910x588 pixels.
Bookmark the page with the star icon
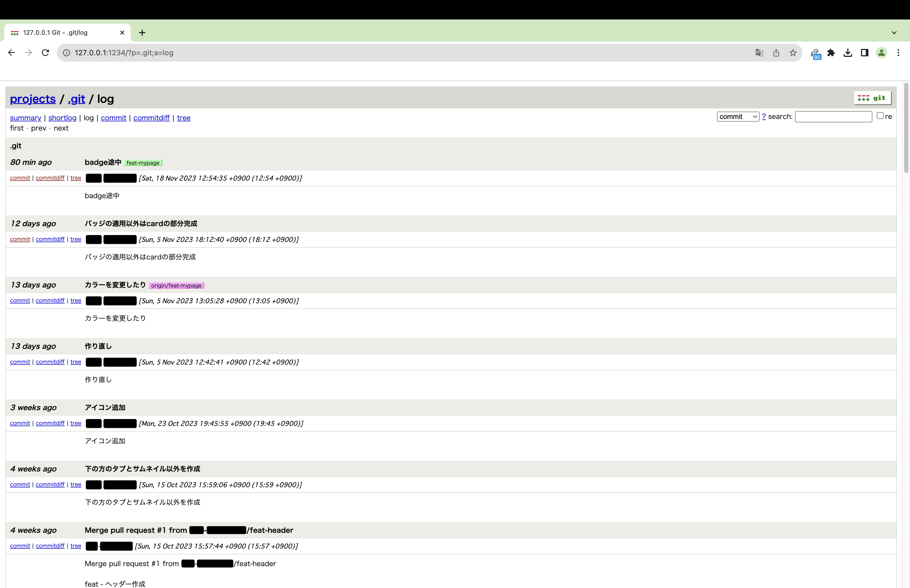(793, 53)
